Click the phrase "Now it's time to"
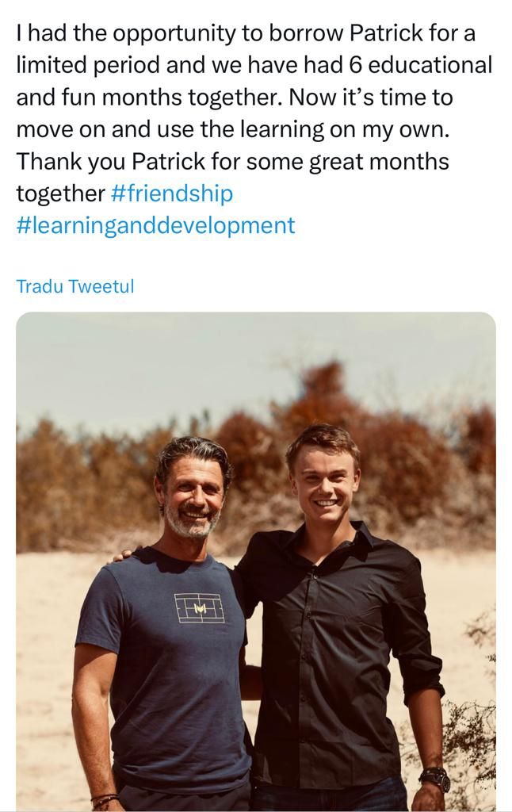The image size is (512, 812). click(x=370, y=98)
